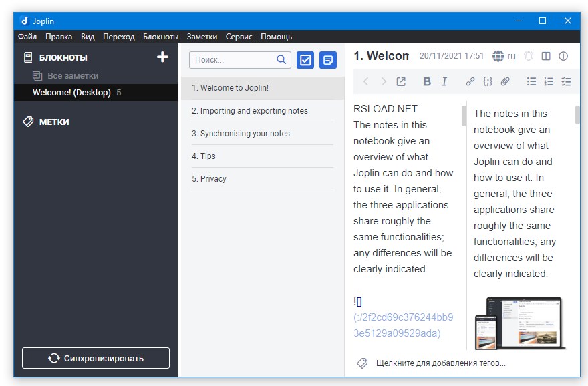Click the image resource link in editor
Screen dimensions: 588x386
403,325
